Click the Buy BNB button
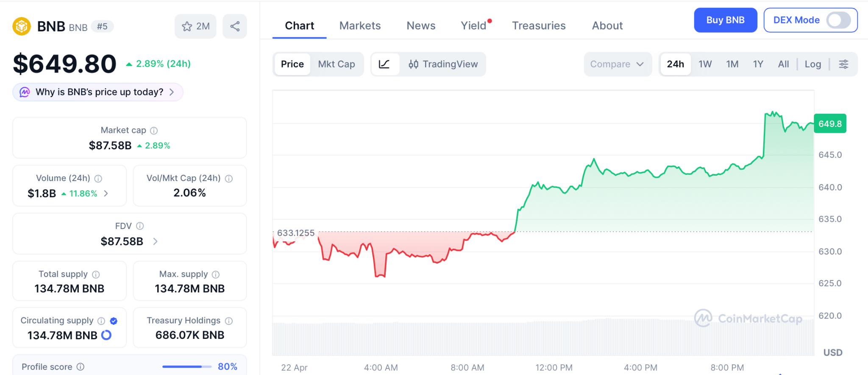868x375 pixels. [x=725, y=20]
